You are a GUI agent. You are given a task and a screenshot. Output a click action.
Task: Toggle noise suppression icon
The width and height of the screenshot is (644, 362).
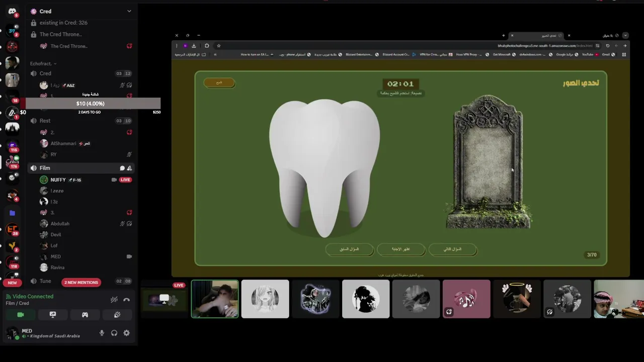point(114,300)
